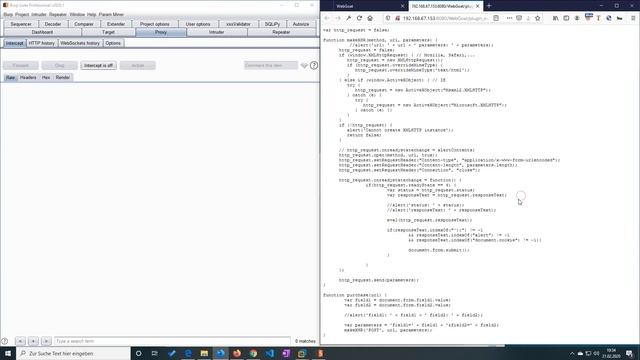Open the Project options tab
The width and height of the screenshot is (640, 360).
tap(155, 24)
